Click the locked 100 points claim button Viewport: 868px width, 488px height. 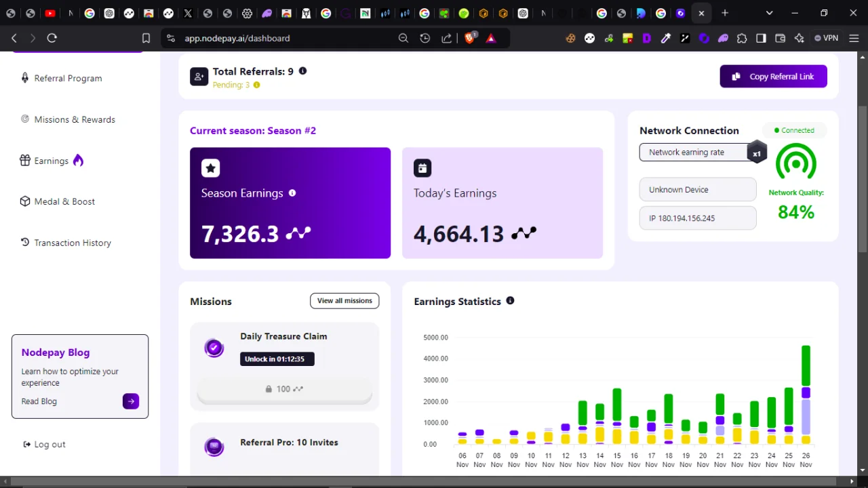tap(284, 389)
